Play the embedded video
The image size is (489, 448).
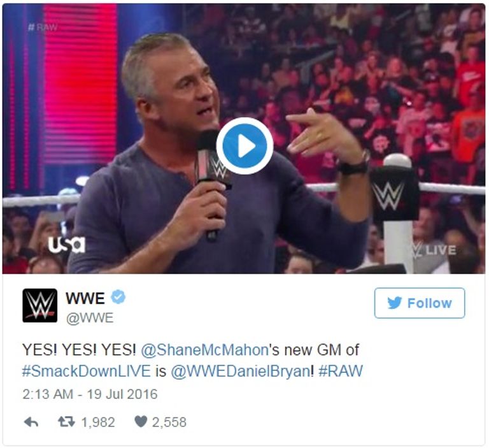[244, 146]
